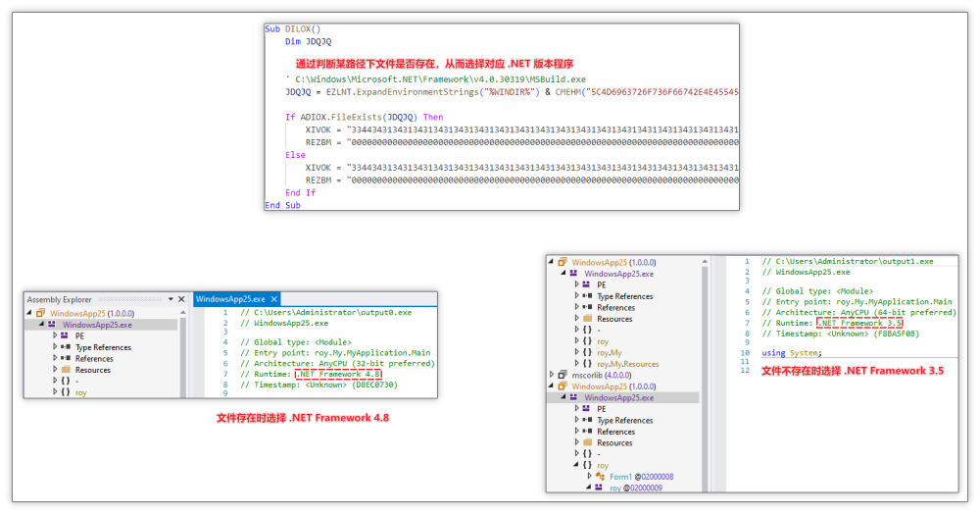Expand the Form1 @02000008 node
The width and height of the screenshot is (980, 514).
(x=589, y=477)
